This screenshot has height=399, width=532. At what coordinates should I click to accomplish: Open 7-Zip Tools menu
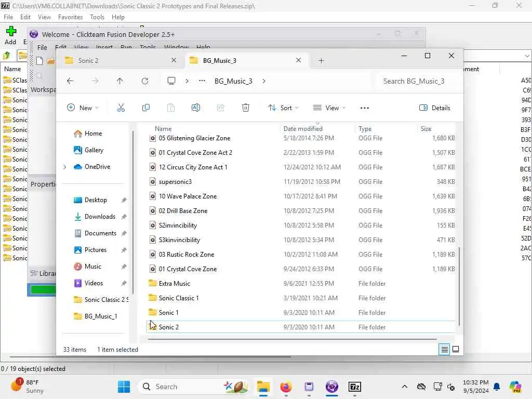click(x=97, y=17)
